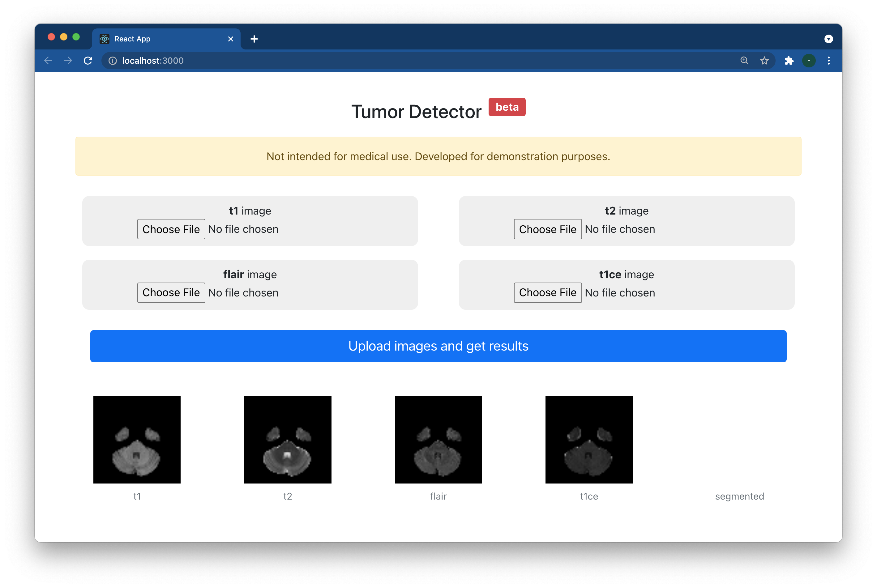Open the Chrome profile avatar

pyautogui.click(x=809, y=60)
